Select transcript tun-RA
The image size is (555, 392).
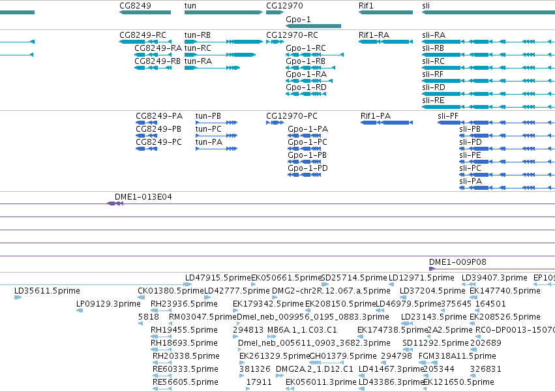click(x=212, y=68)
